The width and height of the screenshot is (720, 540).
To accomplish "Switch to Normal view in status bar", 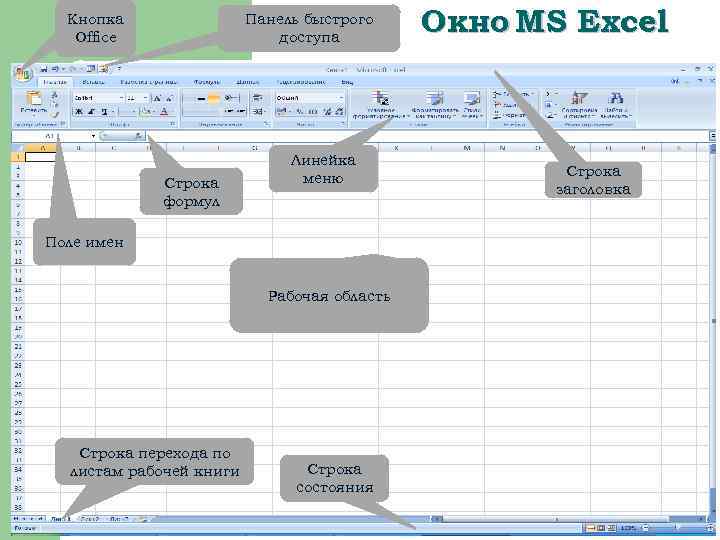I will pyautogui.click(x=591, y=528).
